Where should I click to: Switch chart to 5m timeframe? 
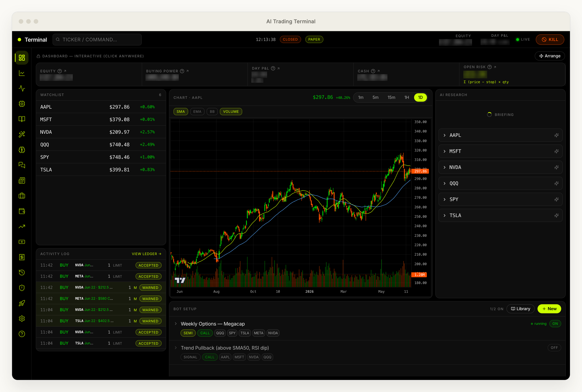(375, 97)
